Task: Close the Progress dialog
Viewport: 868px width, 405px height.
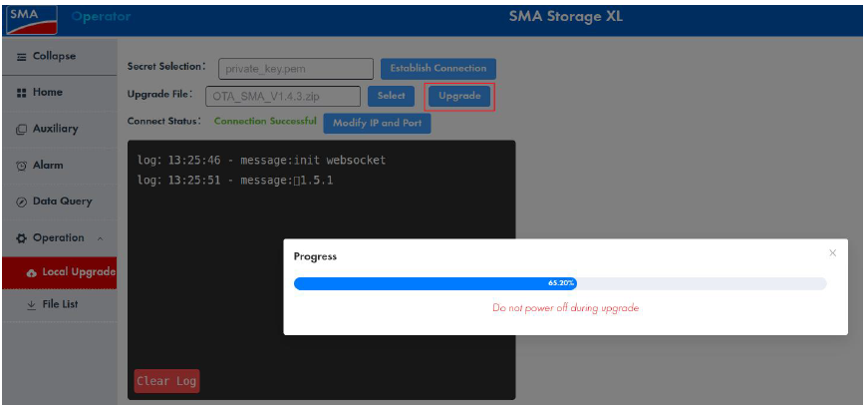Action: coord(832,253)
